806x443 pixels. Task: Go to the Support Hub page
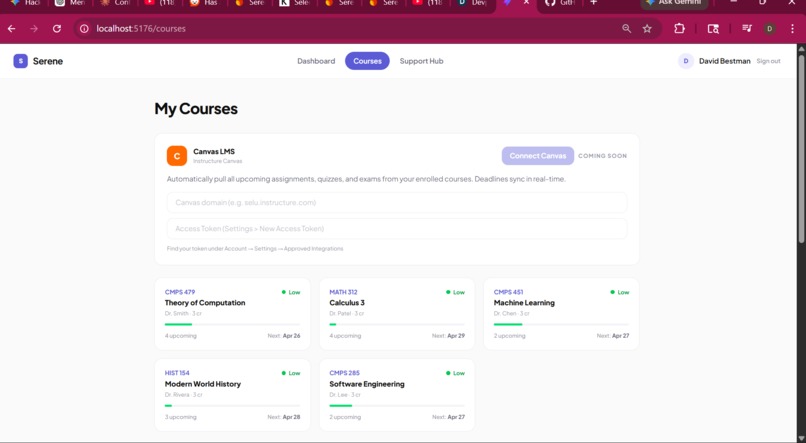tap(422, 61)
